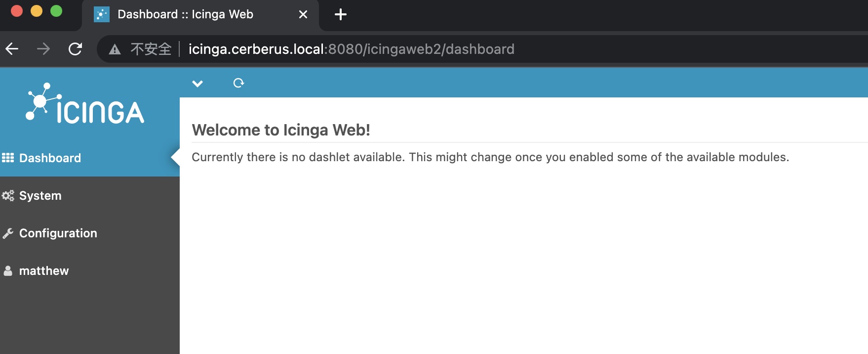Click the System gears icon

pyautogui.click(x=8, y=195)
